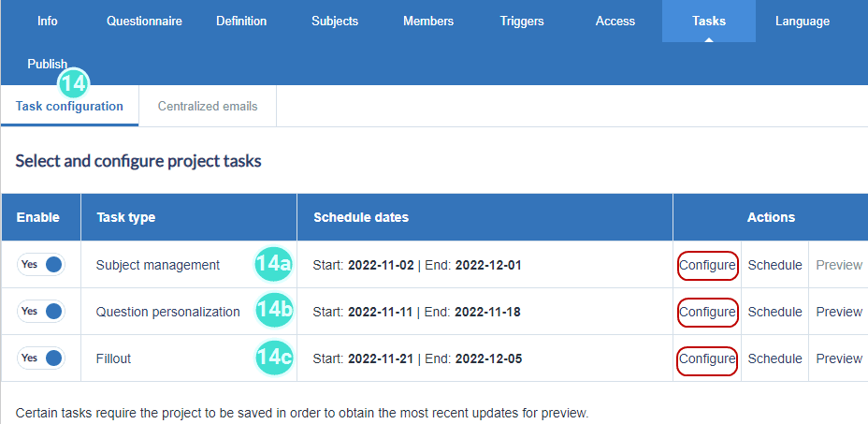Open the Language tab
868x424 pixels.
803,22
